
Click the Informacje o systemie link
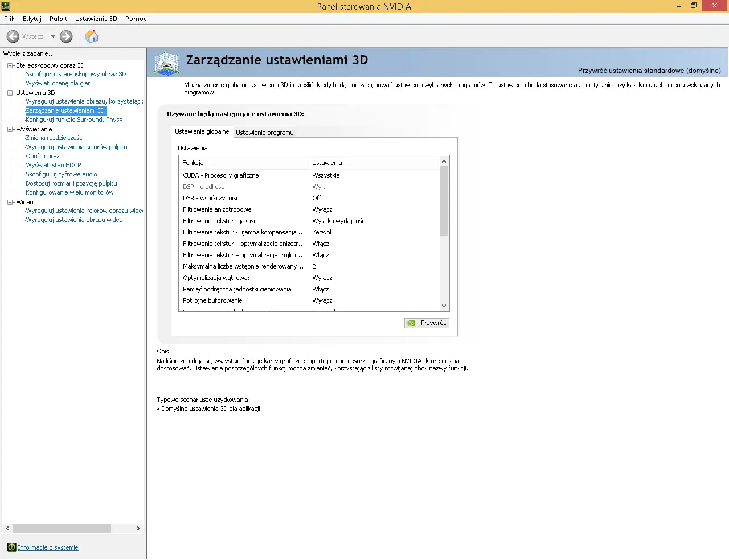[x=48, y=547]
